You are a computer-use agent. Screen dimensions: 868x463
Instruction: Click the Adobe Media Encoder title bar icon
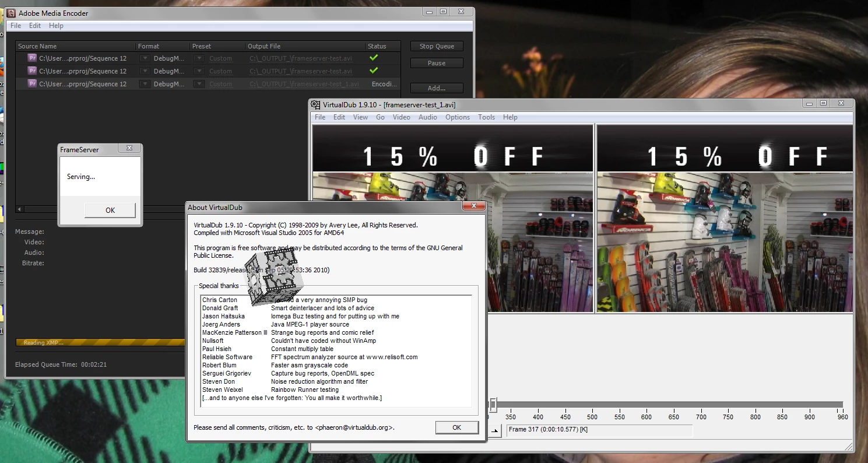[x=10, y=13]
